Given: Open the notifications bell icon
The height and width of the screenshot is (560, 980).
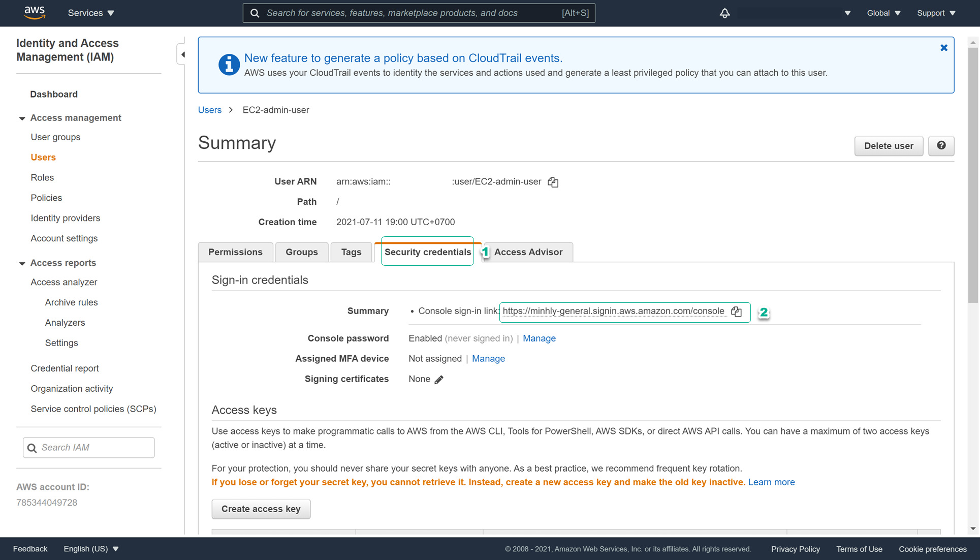Looking at the screenshot, I should (724, 13).
